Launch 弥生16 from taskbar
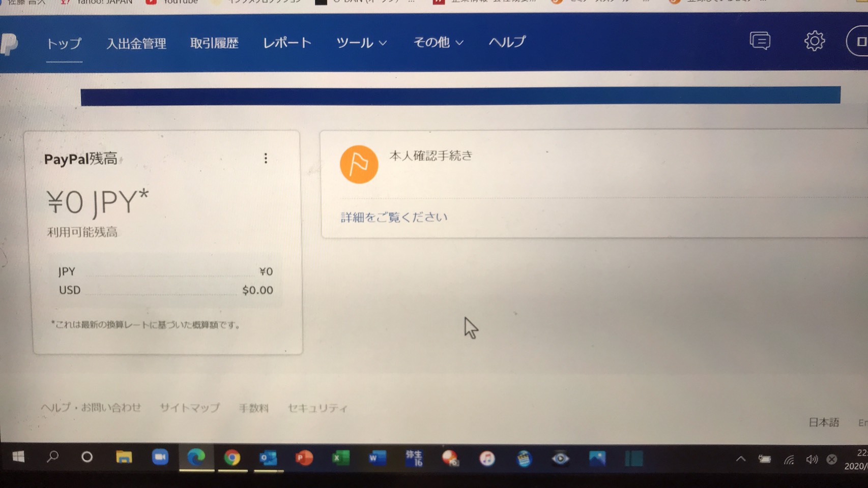 (414, 459)
